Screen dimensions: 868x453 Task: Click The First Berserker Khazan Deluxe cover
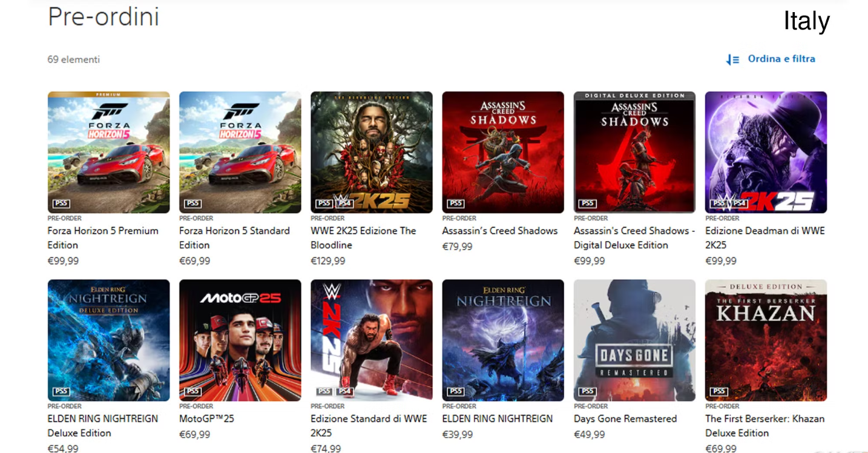(x=766, y=340)
